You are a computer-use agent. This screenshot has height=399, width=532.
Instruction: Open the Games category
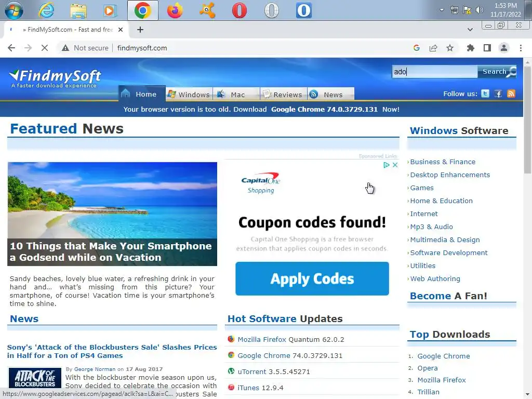pos(422,188)
